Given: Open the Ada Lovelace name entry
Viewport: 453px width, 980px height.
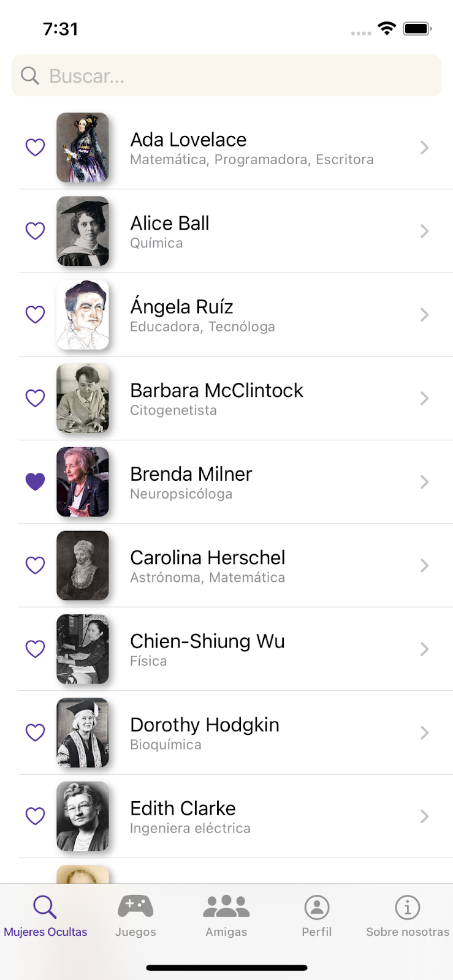Looking at the screenshot, I should click(188, 140).
